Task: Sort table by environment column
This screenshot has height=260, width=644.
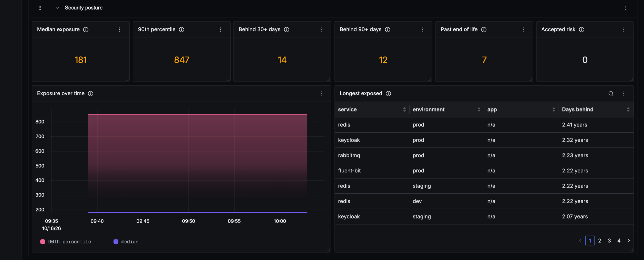Action: click(x=479, y=109)
